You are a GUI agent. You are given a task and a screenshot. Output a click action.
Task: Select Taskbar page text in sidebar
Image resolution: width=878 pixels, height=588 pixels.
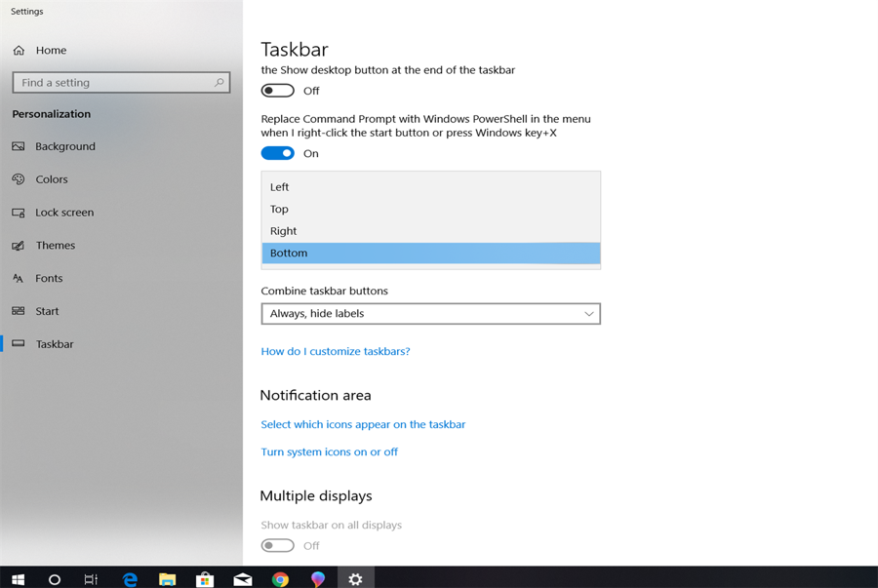point(55,344)
